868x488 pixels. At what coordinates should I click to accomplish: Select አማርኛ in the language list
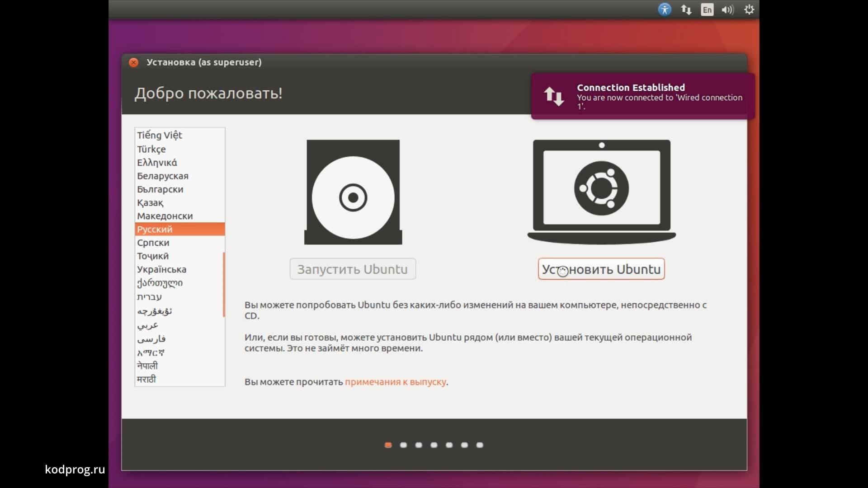(180, 352)
